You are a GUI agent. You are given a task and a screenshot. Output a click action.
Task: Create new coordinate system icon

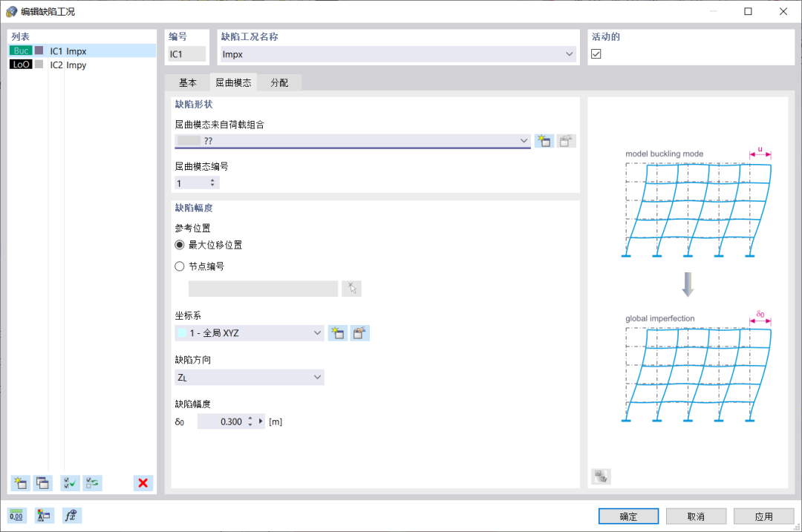click(338, 333)
